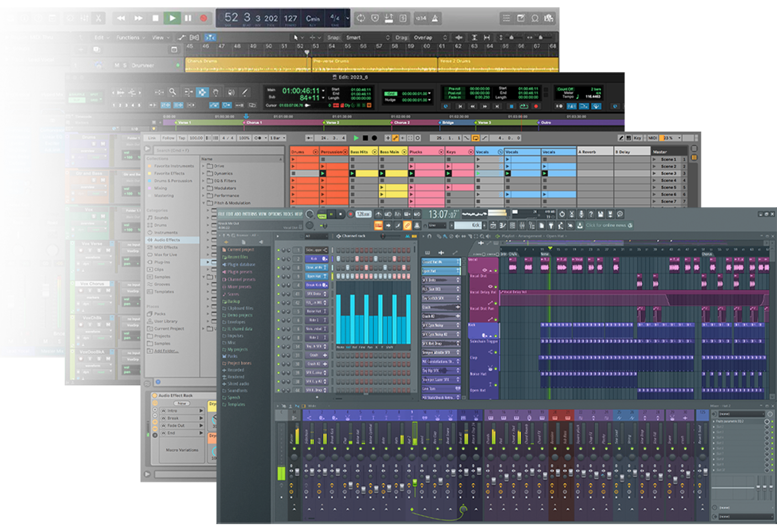The width and height of the screenshot is (777, 532).
Task: Open the Functions dropdown menu
Action: [129, 38]
